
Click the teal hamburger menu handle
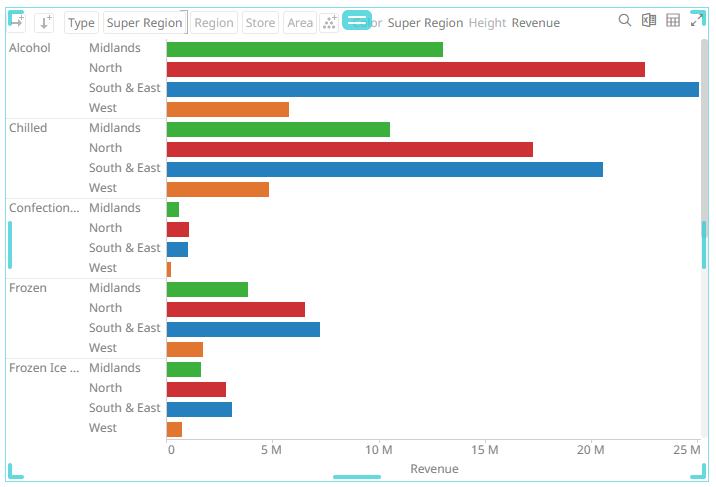357,20
